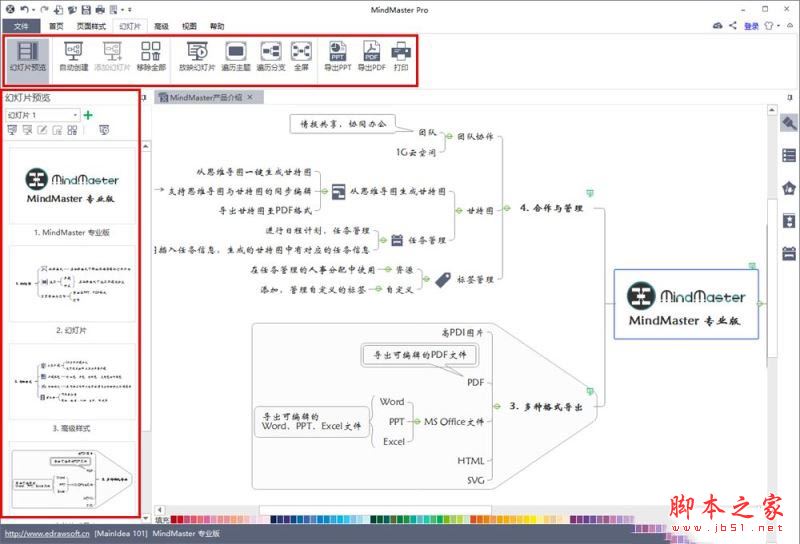Click the play-slideshow icon in preview panel toolbar

click(104, 130)
